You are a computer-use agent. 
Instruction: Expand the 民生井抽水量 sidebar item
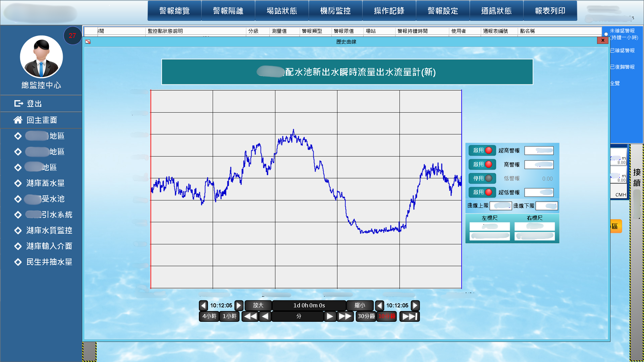(x=49, y=262)
